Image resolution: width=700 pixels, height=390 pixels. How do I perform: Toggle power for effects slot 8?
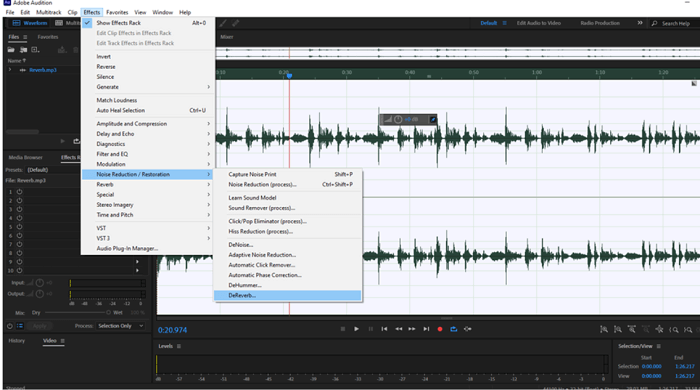pos(19,253)
